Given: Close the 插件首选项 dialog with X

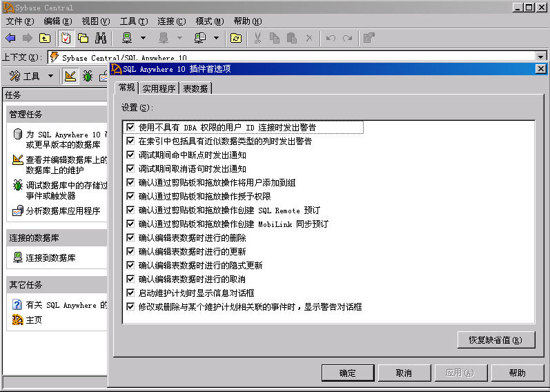Looking at the screenshot, I should (x=541, y=69).
